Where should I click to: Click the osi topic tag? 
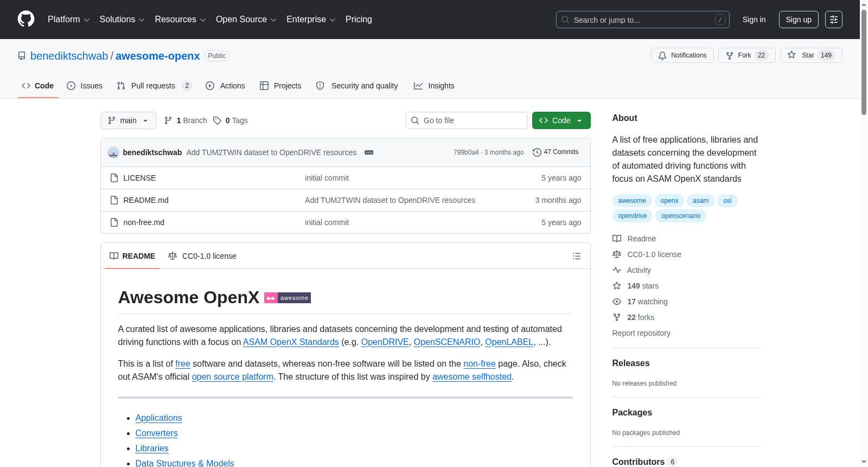coord(727,201)
